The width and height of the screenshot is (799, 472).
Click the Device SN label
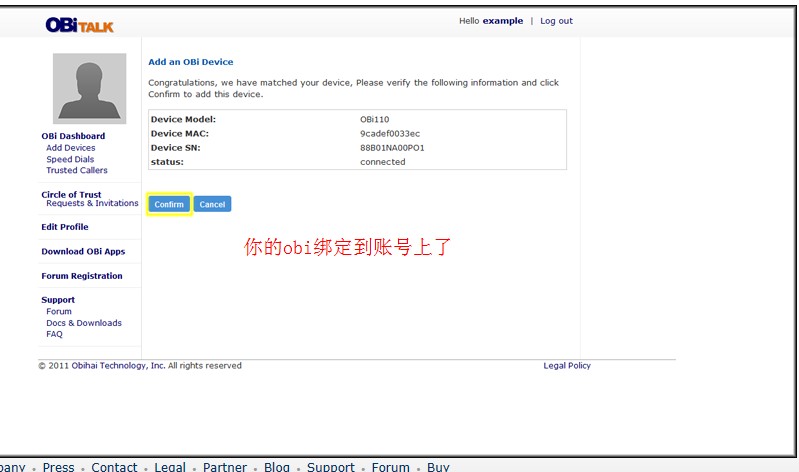coord(176,148)
